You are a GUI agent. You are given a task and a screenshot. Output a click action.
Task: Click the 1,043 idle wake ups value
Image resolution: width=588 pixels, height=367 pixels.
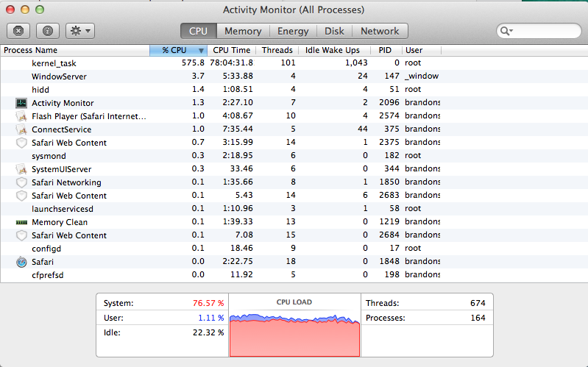click(356, 63)
